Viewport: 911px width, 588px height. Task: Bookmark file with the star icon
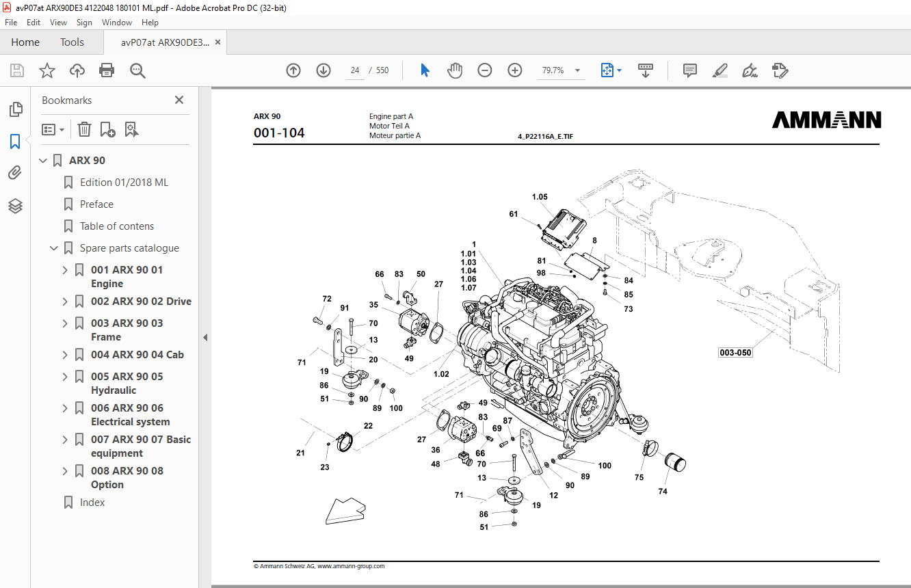pyautogui.click(x=47, y=70)
